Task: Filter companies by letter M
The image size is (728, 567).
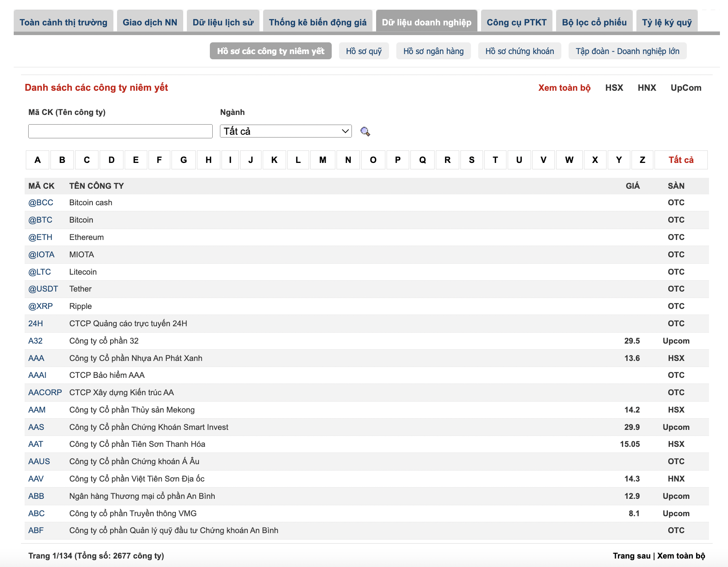Action: (323, 160)
